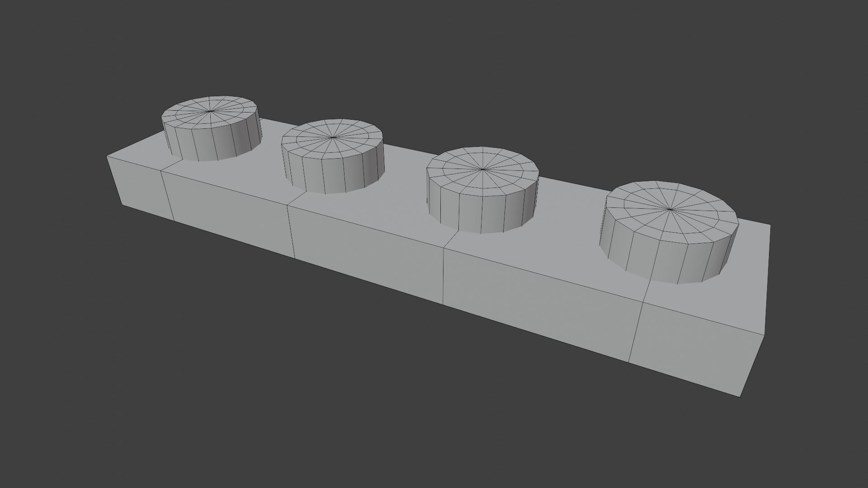This screenshot has height=488, width=868.
Task: Click the plate's top-left corner vertex
Action: (x=107, y=156)
